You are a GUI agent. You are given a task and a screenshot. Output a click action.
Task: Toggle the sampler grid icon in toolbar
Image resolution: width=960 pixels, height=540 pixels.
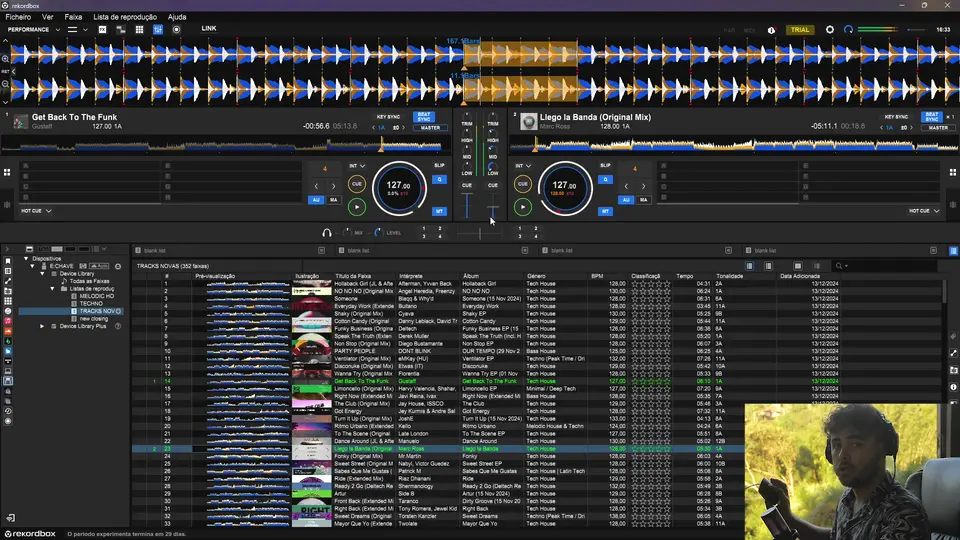click(140, 29)
